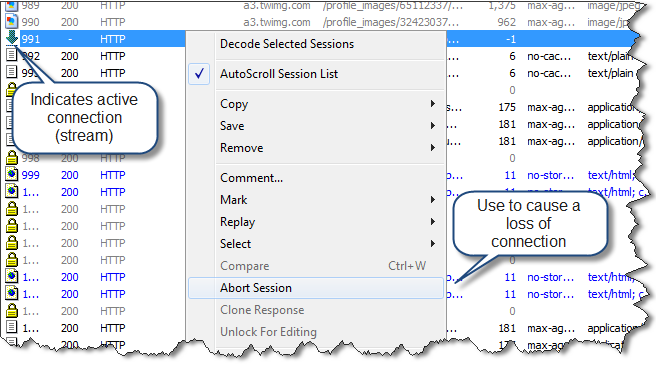Choose Decode Selected Sessions from the menu
Viewport: 661px width, 367px height.
(287, 44)
